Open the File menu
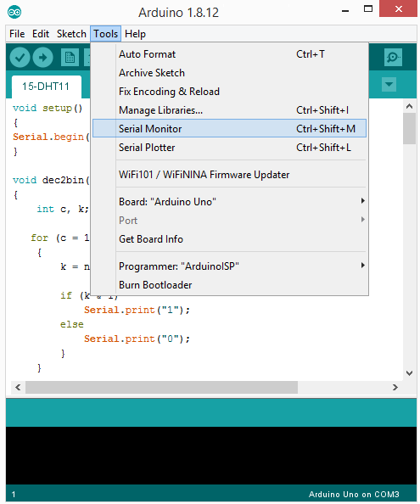This screenshot has height=504, width=420. pyautogui.click(x=17, y=34)
